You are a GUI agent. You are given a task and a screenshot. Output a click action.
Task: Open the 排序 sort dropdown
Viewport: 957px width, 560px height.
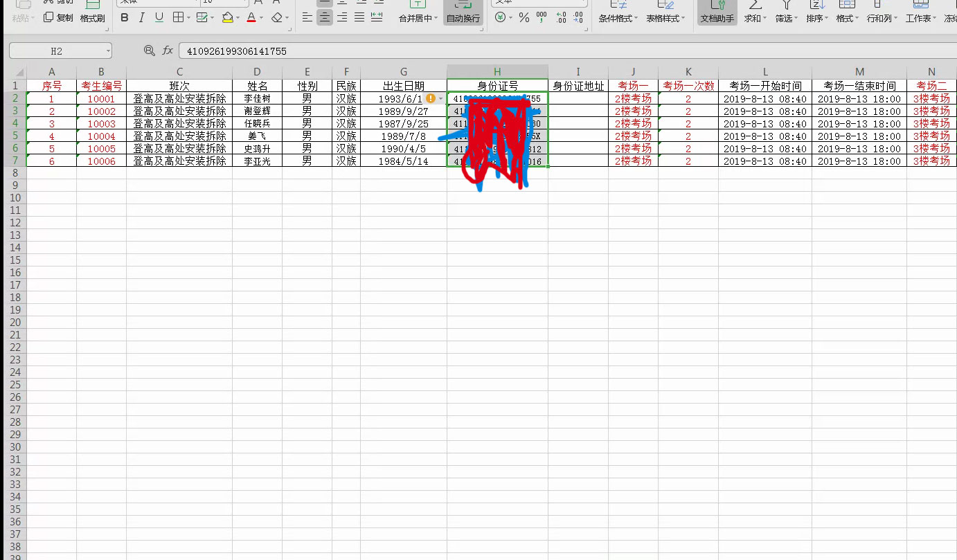tap(817, 19)
